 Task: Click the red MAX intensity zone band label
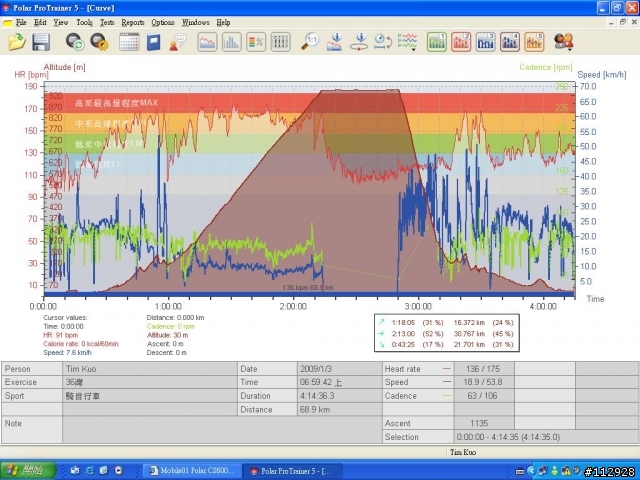116,103
